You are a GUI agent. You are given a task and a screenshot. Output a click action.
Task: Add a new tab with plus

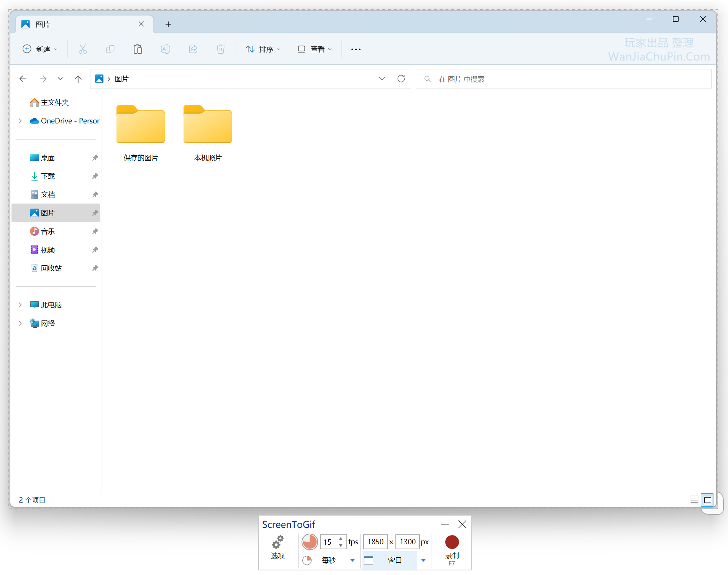point(168,24)
